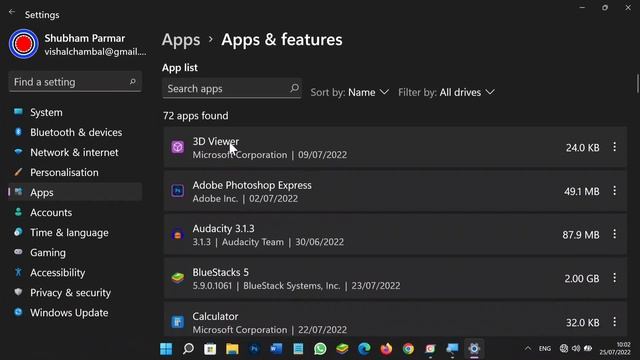Click the magnifier in Find a setting
Screen dimensions: 640x360
[133, 82]
